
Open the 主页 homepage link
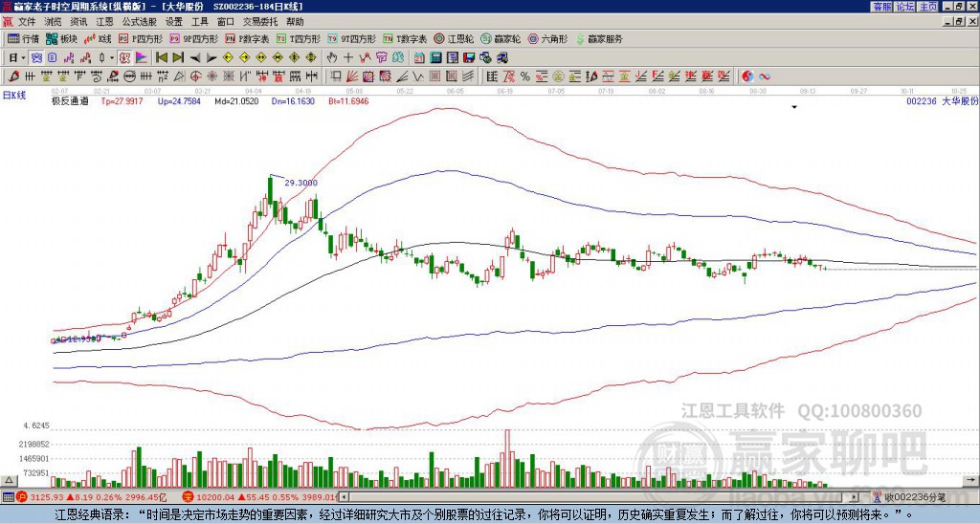[927, 7]
